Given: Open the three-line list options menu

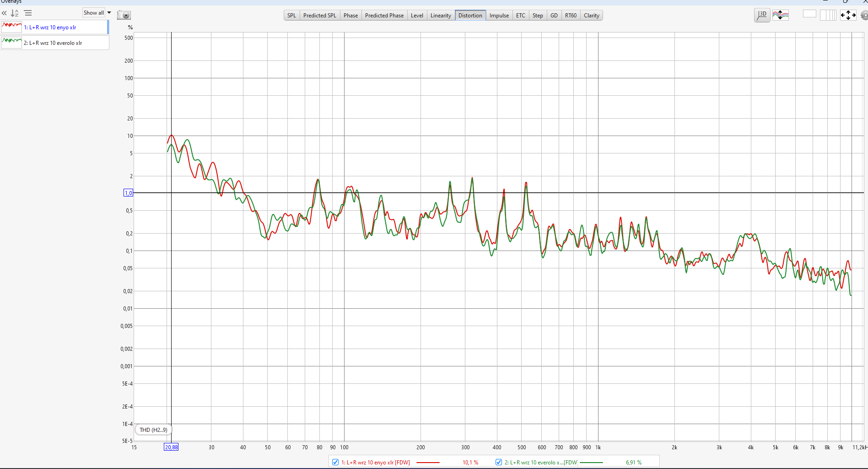Looking at the screenshot, I should click(28, 13).
